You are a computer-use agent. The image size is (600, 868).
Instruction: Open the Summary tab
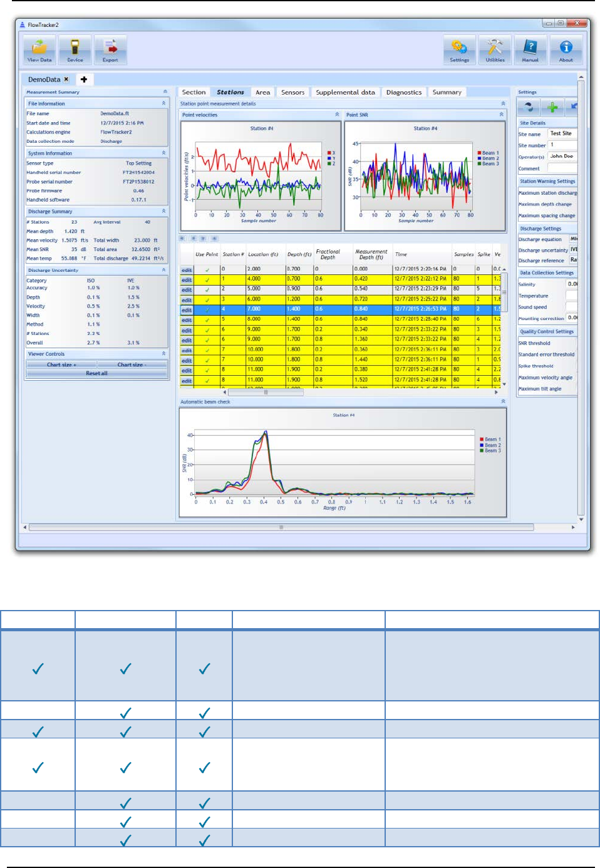[447, 92]
